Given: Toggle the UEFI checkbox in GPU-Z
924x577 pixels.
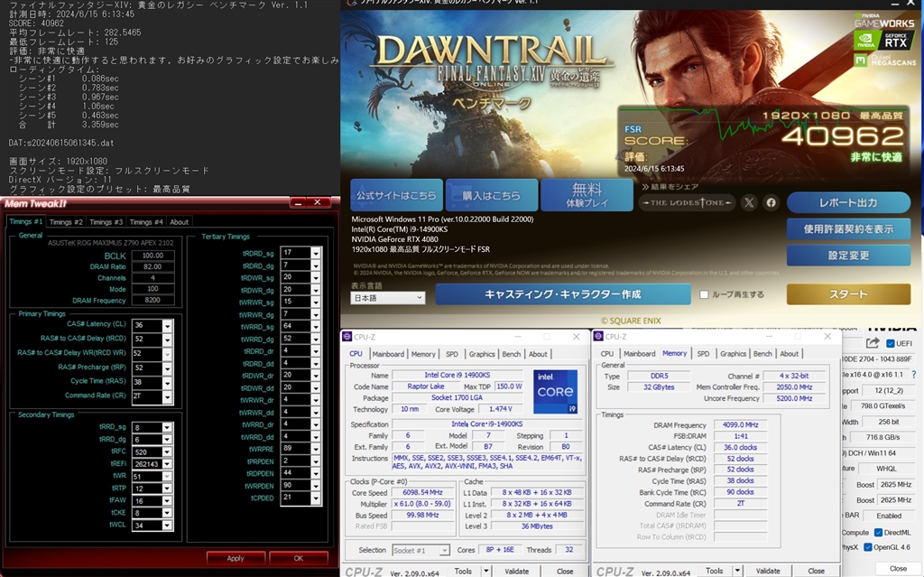Looking at the screenshot, I should click(x=892, y=343).
